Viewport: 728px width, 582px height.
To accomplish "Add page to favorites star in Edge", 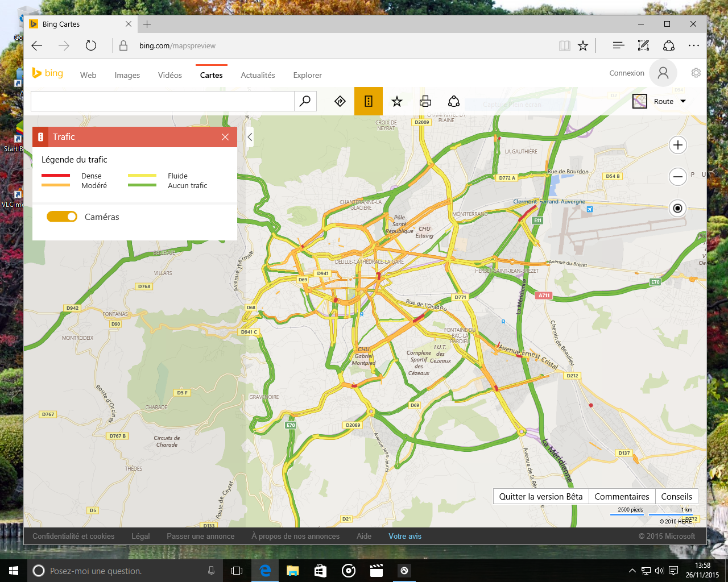I will [583, 45].
